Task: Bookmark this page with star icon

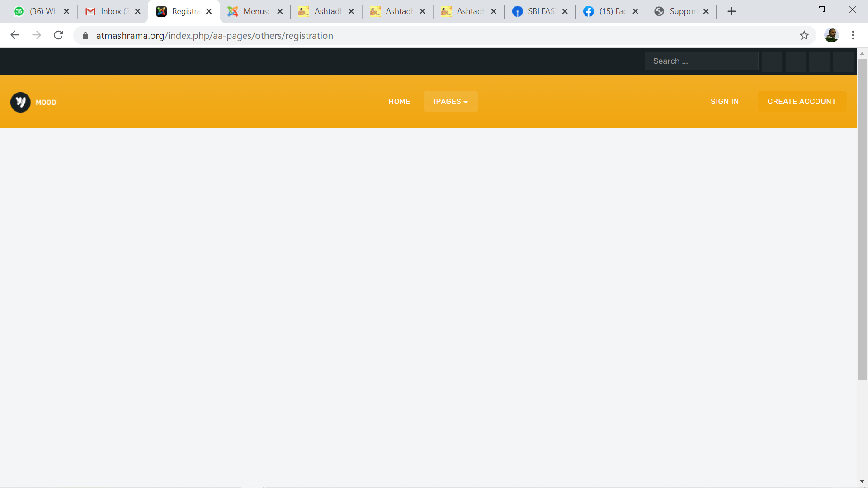Action: 804,35
